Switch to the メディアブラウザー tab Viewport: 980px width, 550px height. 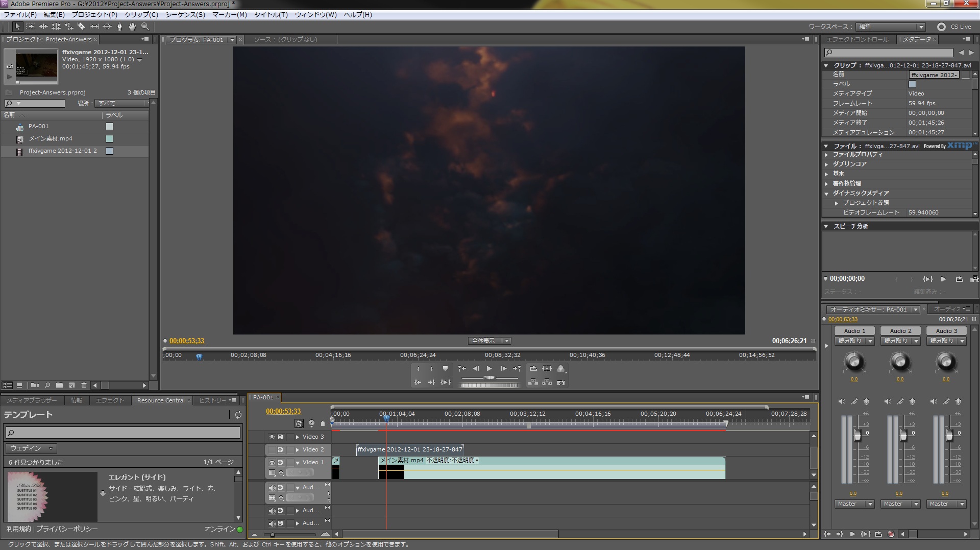32,400
